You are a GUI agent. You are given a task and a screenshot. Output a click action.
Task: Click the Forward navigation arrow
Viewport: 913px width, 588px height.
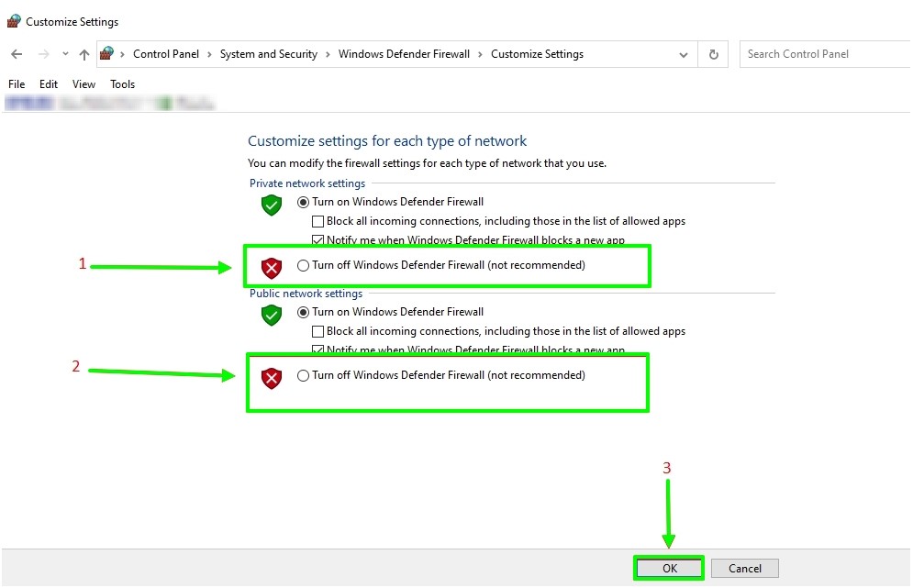pyautogui.click(x=44, y=54)
